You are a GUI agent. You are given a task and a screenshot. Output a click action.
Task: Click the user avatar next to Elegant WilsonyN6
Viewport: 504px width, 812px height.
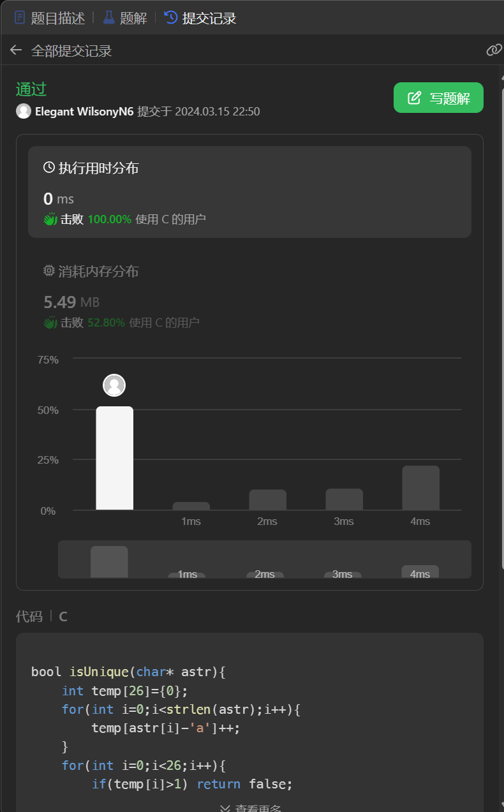point(24,111)
